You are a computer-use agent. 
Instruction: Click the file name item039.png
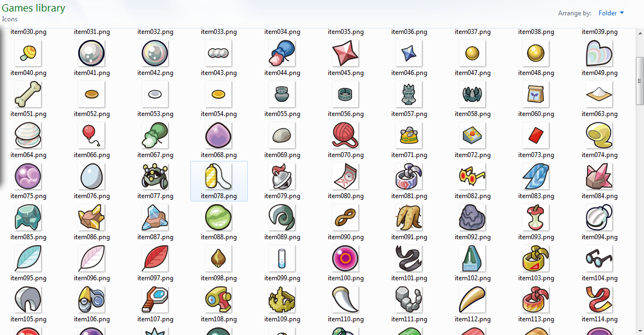coord(600,32)
